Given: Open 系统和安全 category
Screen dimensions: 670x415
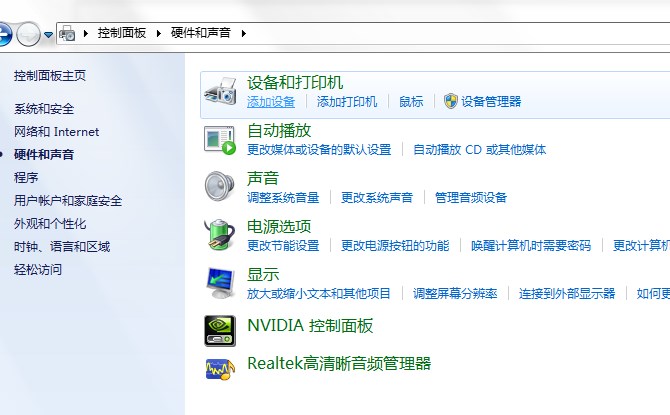Looking at the screenshot, I should (x=44, y=109).
